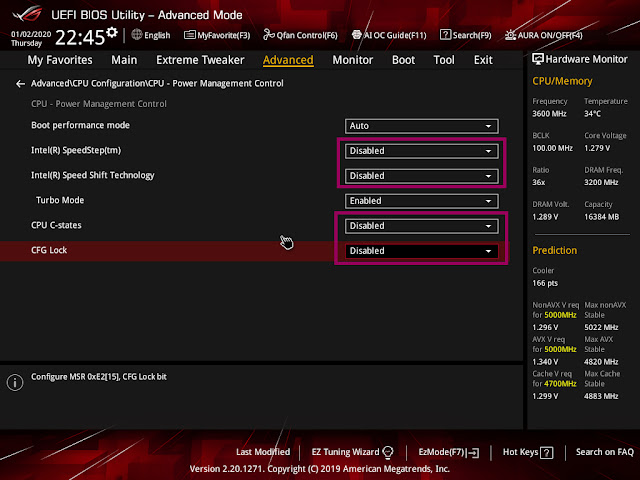This screenshot has height=480, width=640.
Task: Click the back arrow in the breadcrumb
Action: (20, 84)
